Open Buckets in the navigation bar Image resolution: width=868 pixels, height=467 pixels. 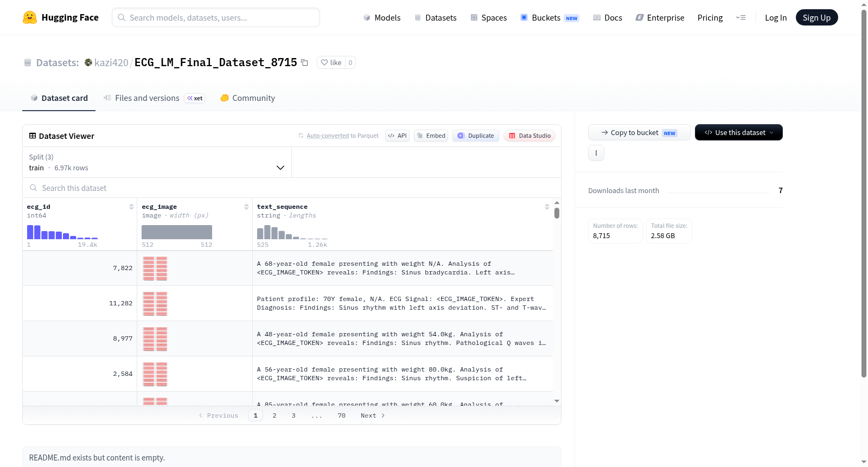tap(550, 18)
